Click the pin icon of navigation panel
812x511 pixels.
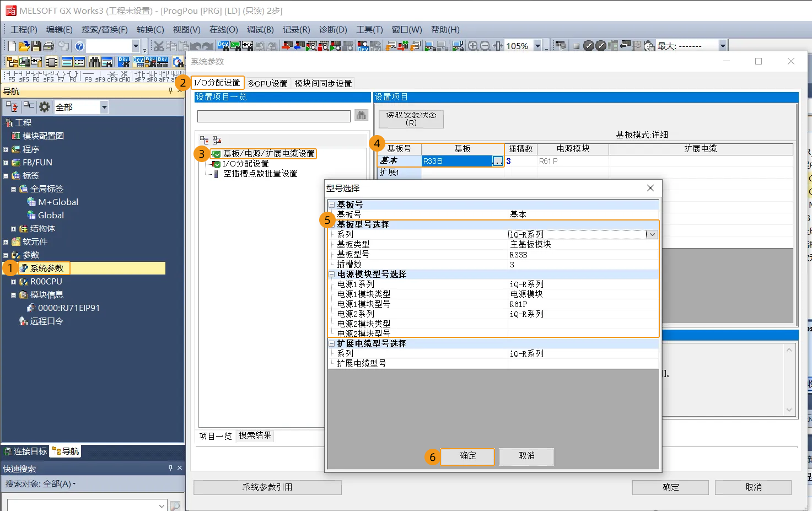[x=170, y=90]
